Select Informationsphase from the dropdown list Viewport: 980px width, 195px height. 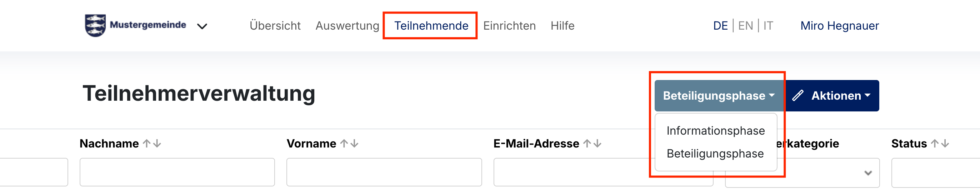coord(716,131)
